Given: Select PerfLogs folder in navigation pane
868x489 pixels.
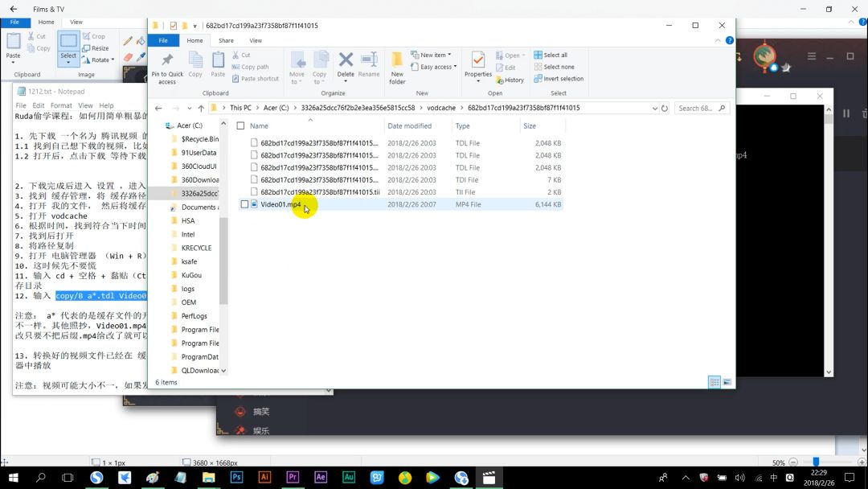Looking at the screenshot, I should coord(194,316).
